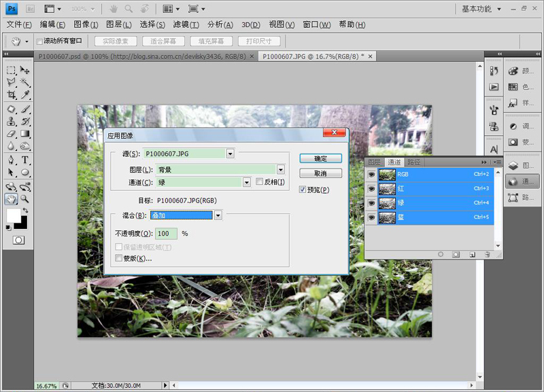Select the Brush tool

tap(24, 109)
